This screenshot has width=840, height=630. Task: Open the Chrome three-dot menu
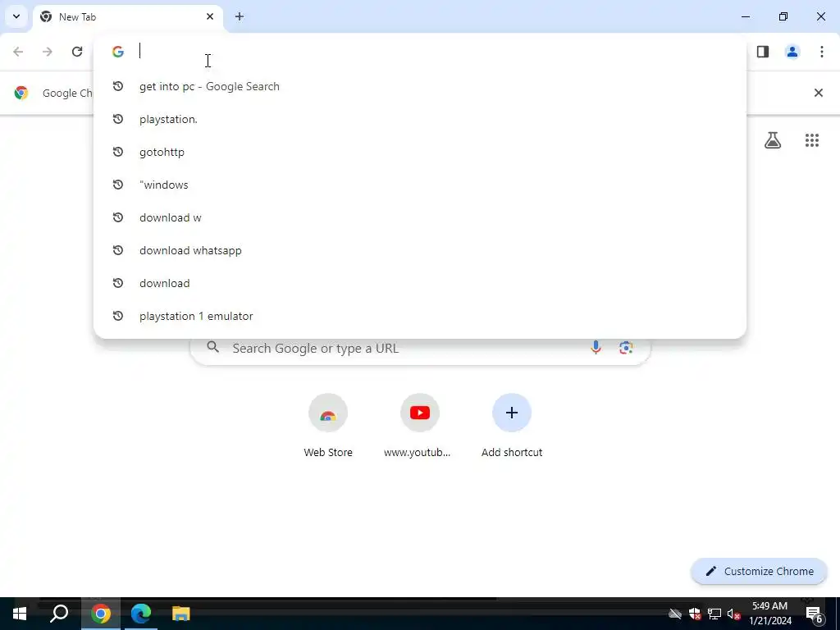[x=822, y=52]
